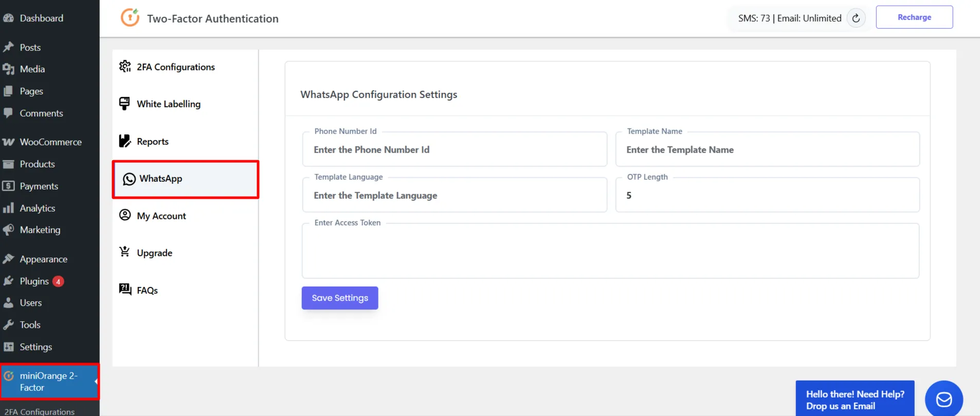Select the 2FA Configurations submenu link
Viewport: 980px width, 416px height.
[40, 411]
